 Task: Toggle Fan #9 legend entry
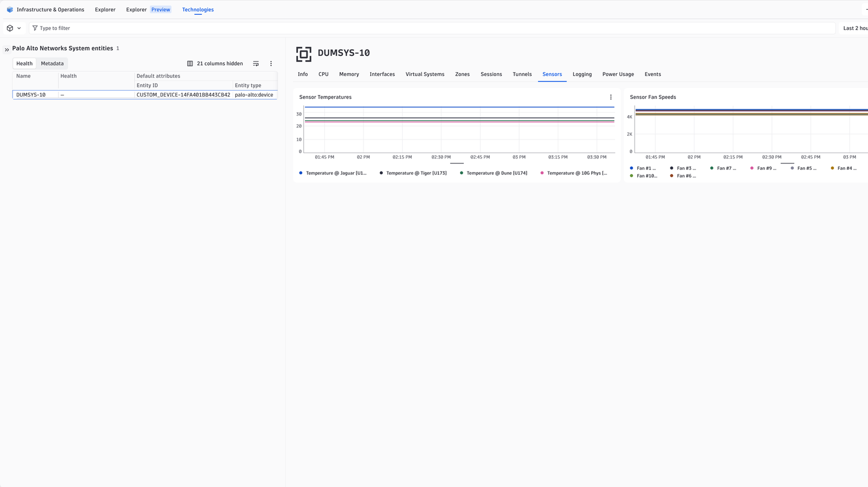763,168
